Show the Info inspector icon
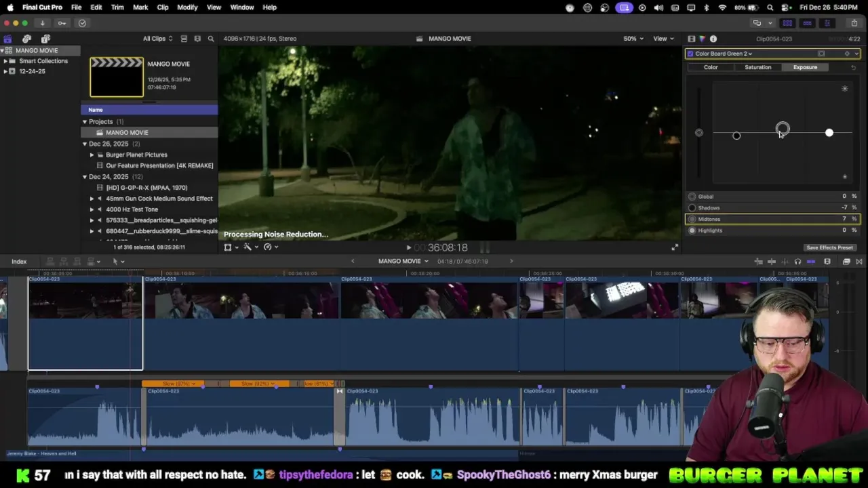868x488 pixels. click(713, 39)
